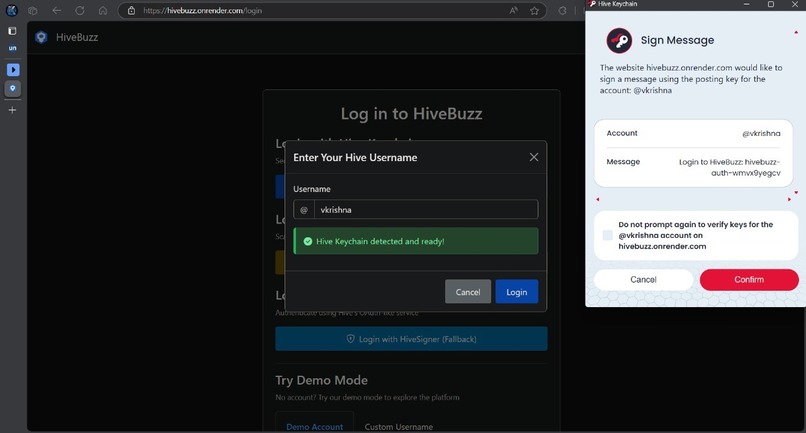Click the 'Log in to HiveBuzz' heading

coord(411,114)
